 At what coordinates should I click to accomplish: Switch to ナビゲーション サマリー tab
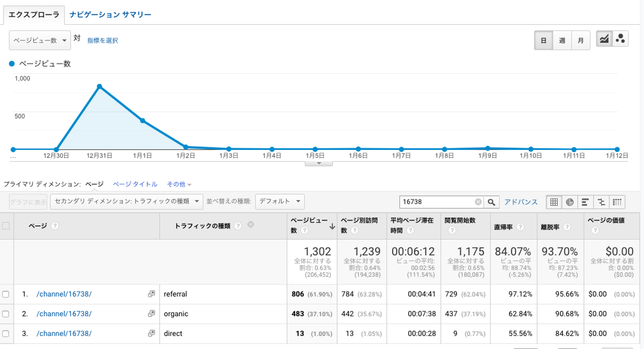pyautogui.click(x=110, y=15)
